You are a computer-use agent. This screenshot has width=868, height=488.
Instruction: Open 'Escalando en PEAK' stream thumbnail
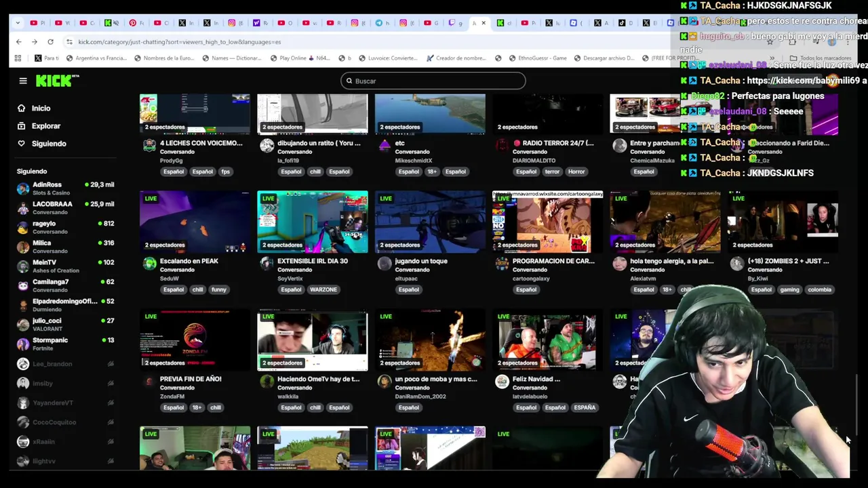click(195, 222)
